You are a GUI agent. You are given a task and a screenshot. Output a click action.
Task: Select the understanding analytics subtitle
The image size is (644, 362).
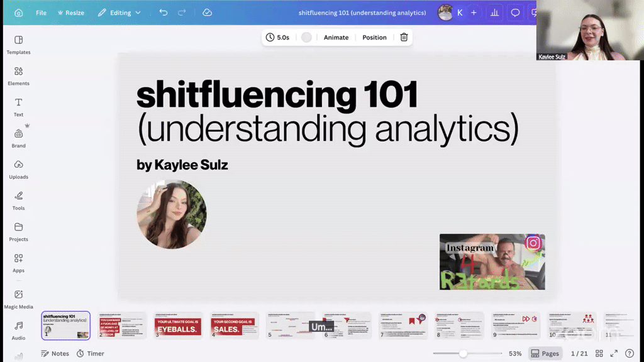(x=328, y=129)
